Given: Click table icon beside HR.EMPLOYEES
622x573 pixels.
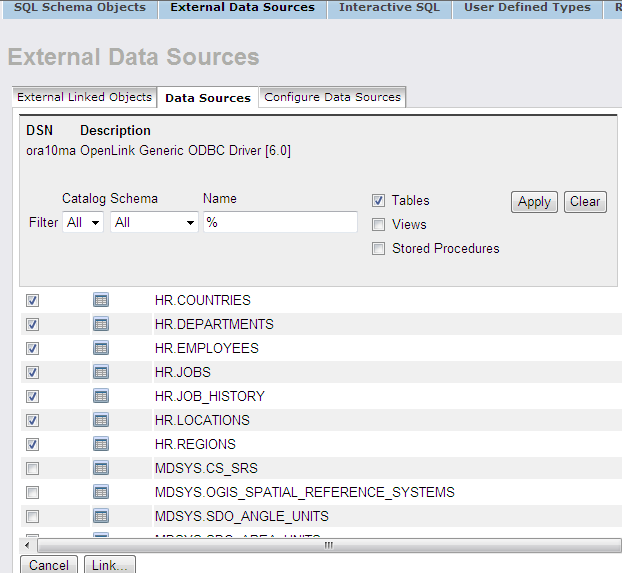Looking at the screenshot, I should point(100,348).
